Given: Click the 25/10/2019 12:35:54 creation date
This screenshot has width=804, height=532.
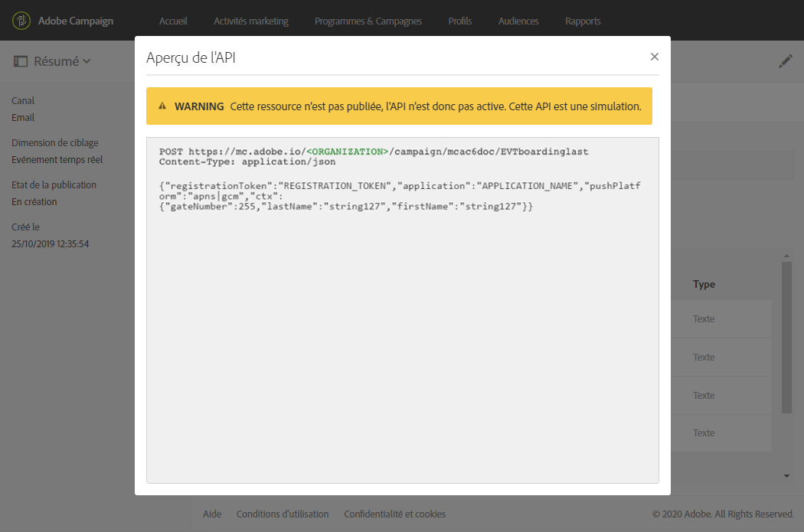Looking at the screenshot, I should click(x=51, y=244).
